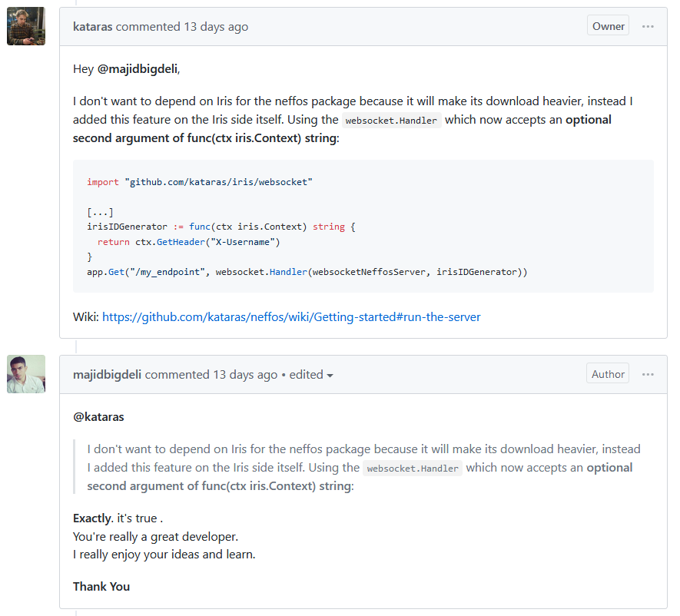The width and height of the screenshot is (680, 616).
Task: Click the bold 'Thank You' text
Action: (101, 587)
